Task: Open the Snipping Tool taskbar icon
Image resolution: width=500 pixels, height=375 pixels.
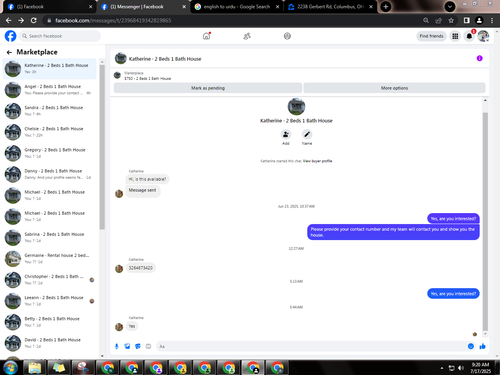Action: pyautogui.click(x=83, y=368)
